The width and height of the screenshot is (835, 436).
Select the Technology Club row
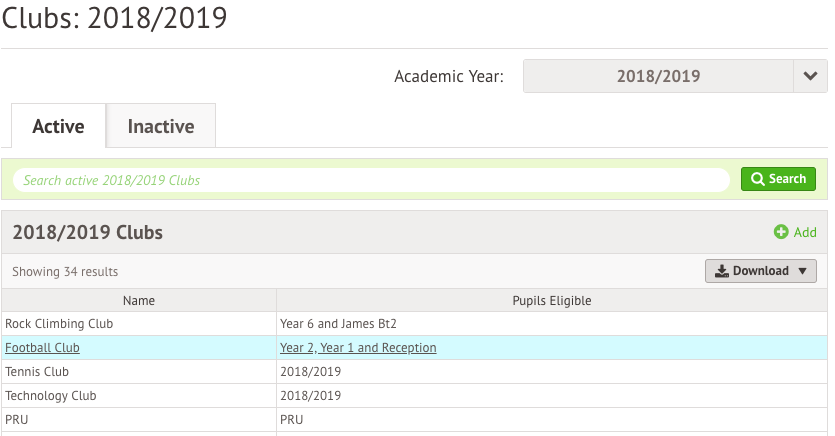point(414,396)
